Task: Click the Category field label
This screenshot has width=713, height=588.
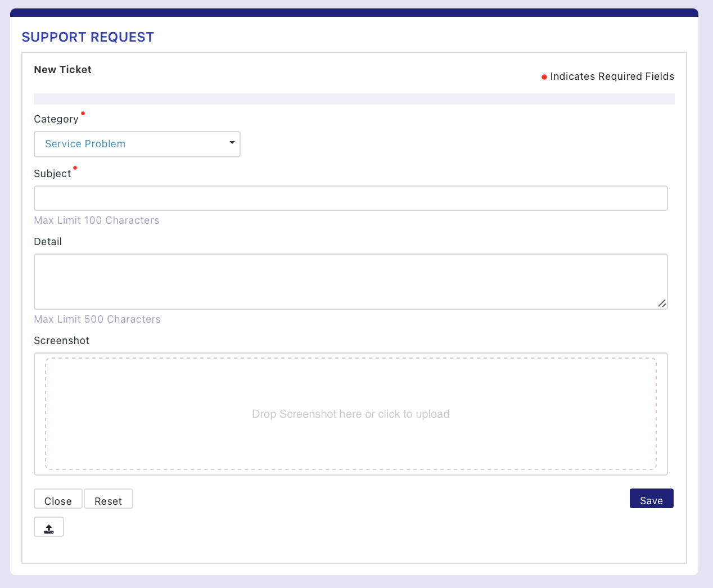Action: click(x=56, y=119)
